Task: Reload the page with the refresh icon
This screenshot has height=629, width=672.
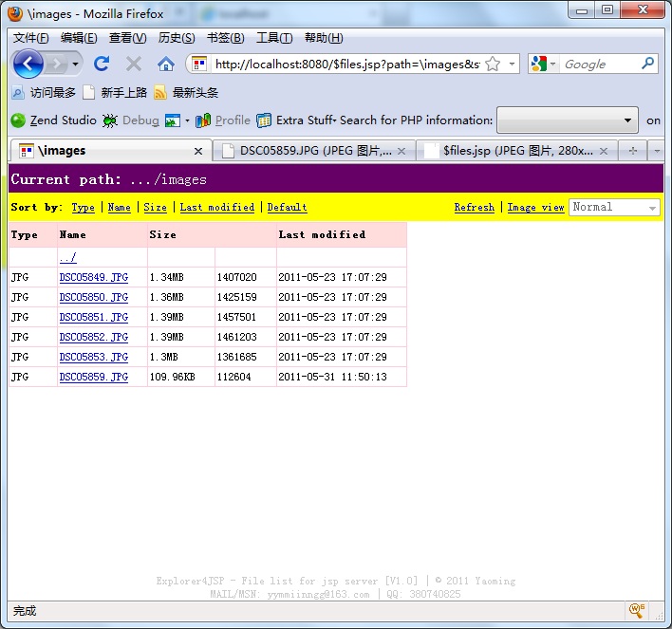Action: tap(102, 64)
